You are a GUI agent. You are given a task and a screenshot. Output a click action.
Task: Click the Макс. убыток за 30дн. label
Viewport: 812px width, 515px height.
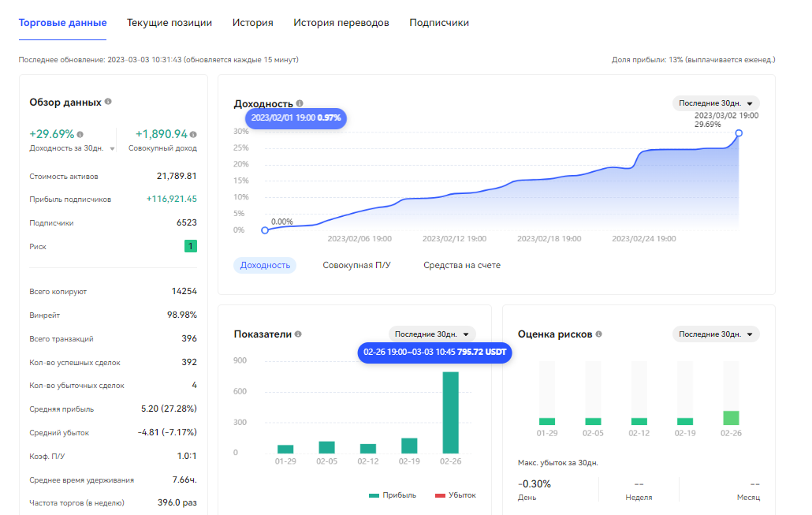[557, 463]
